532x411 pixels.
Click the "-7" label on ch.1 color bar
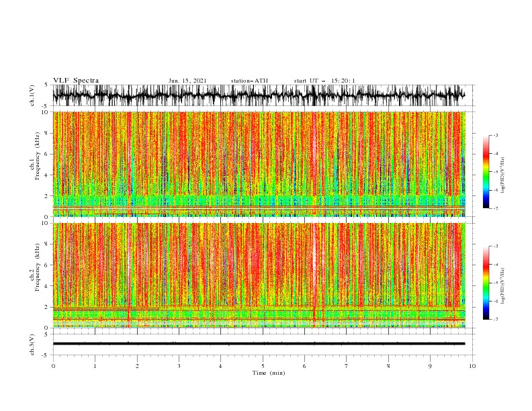tap(496, 209)
